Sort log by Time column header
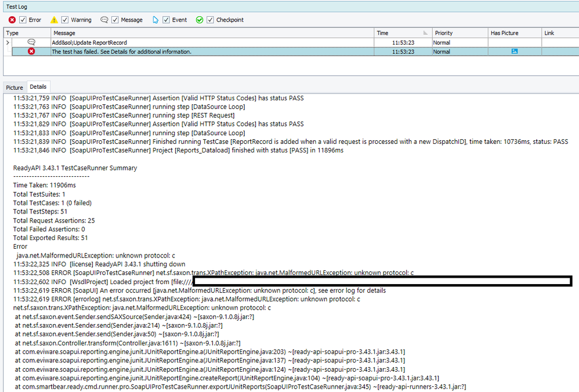579x392 pixels. pos(400,33)
